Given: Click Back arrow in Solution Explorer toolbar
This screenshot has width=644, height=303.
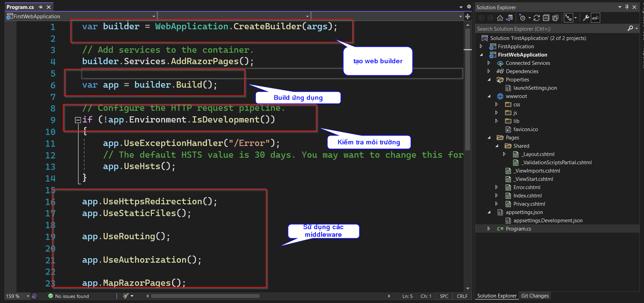Looking at the screenshot, I should pos(481,18).
